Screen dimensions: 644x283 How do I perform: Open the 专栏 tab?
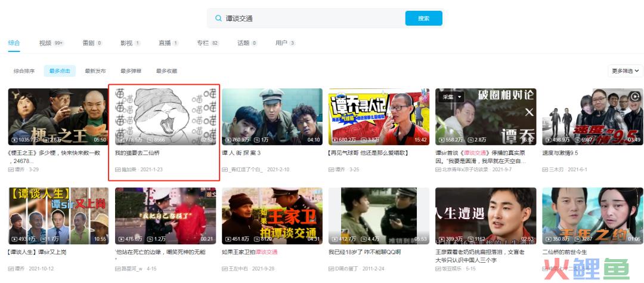[208, 43]
